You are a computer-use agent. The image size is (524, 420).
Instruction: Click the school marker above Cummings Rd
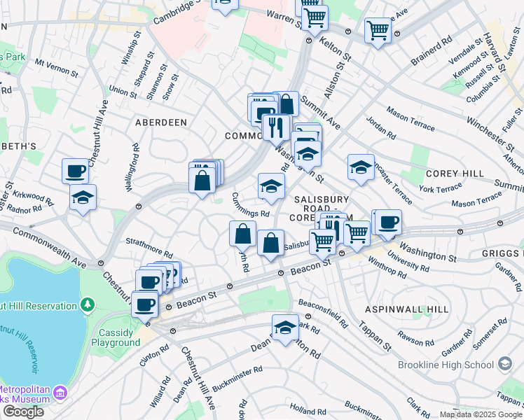(271, 186)
